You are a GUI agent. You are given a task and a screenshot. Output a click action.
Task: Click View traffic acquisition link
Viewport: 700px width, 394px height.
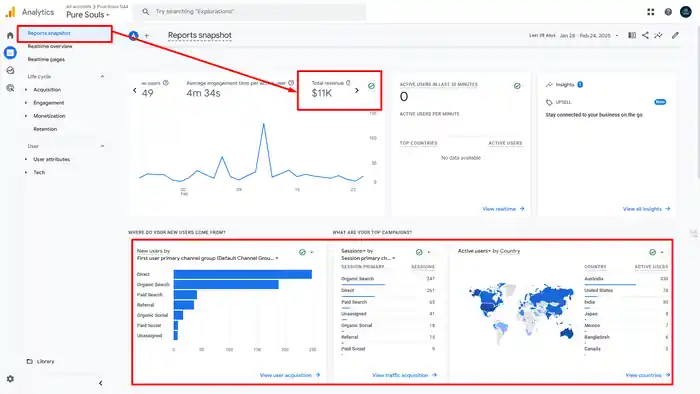404,375
